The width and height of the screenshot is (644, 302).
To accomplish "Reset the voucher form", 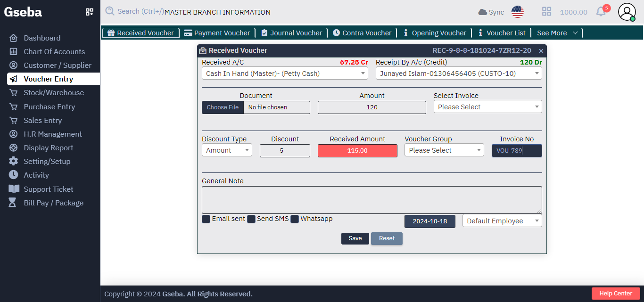I will 387,238.
